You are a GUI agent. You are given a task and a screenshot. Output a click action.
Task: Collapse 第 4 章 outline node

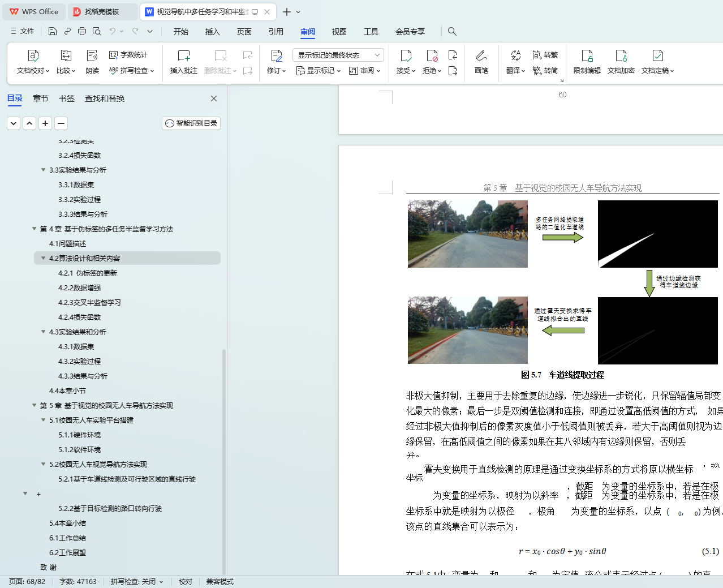click(x=34, y=229)
